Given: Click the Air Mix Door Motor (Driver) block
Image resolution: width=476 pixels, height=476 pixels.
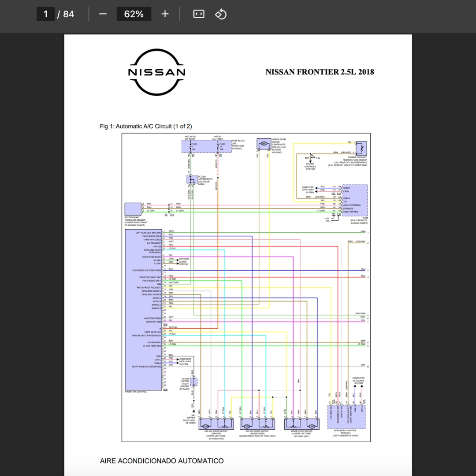Looking at the screenshot, I should tap(216, 424).
